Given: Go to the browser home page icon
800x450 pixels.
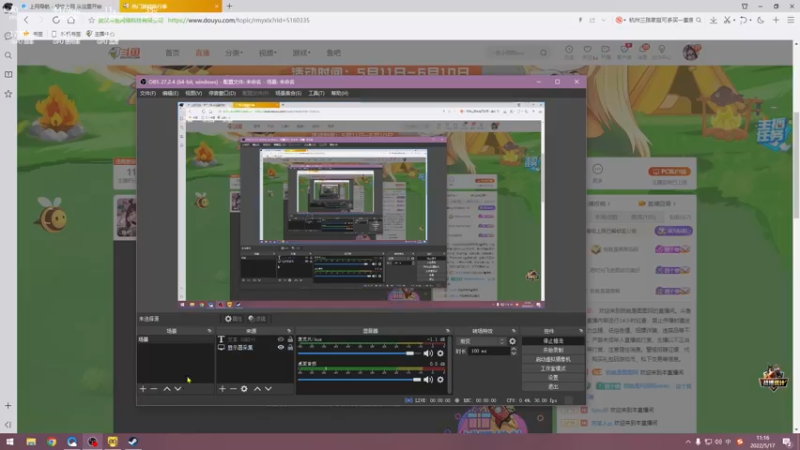Looking at the screenshot, I should [x=71, y=20].
